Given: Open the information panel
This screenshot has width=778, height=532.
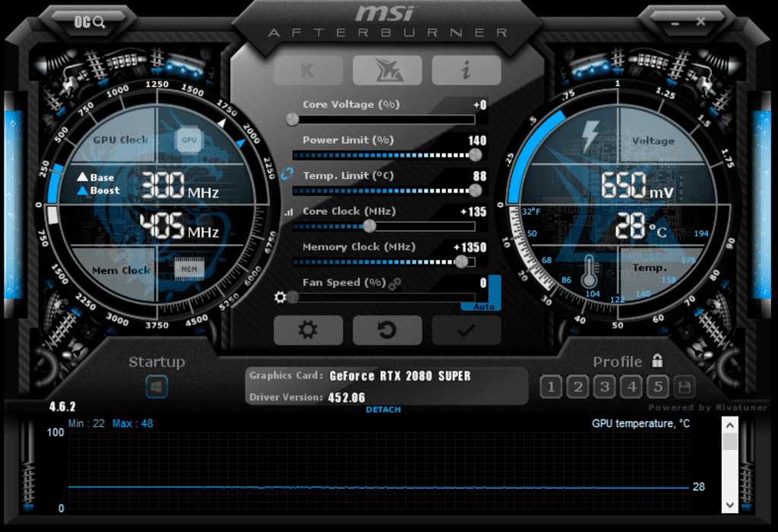Looking at the screenshot, I should point(466,70).
